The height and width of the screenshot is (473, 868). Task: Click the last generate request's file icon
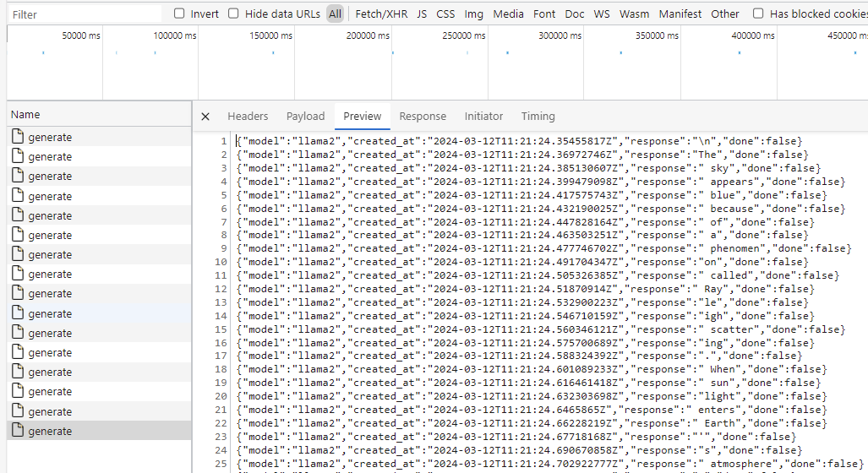(19, 430)
